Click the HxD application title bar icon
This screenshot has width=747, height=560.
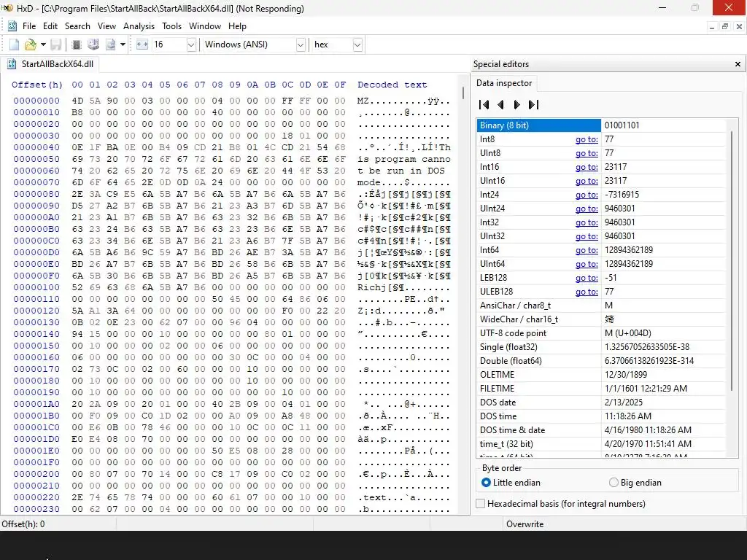click(x=7, y=8)
